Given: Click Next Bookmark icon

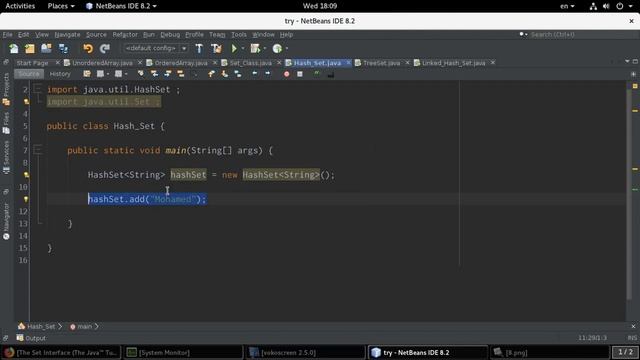Looking at the screenshot, I should [x=224, y=74].
